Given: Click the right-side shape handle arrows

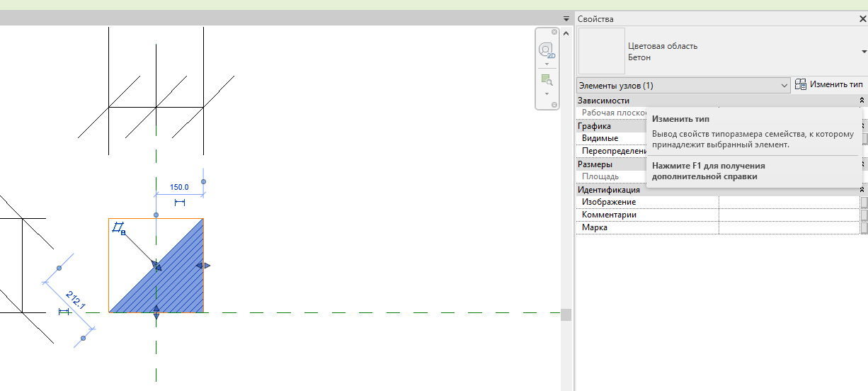Looking at the screenshot, I should tap(203, 266).
